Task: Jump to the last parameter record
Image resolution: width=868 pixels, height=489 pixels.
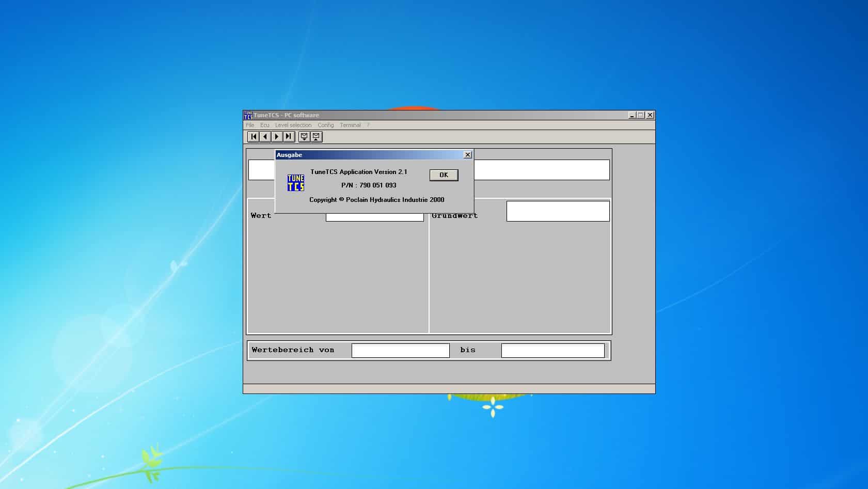Action: tap(289, 137)
